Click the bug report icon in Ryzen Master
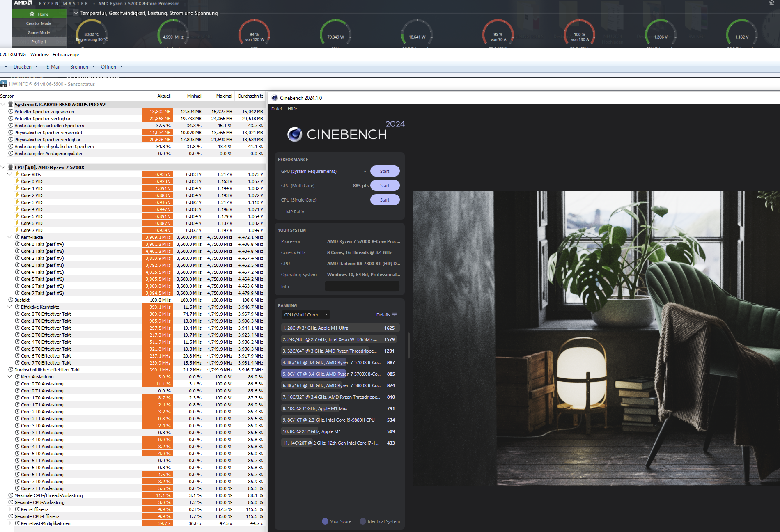 coord(771,3)
